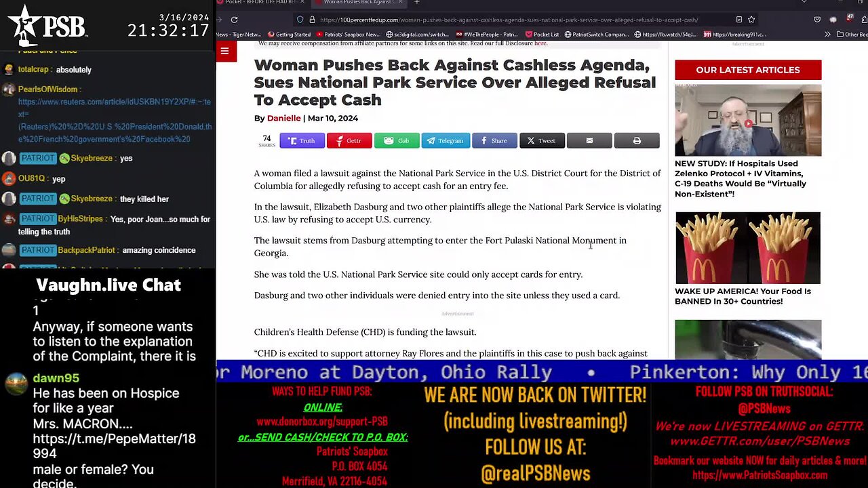Click the 74 shares counter
Screen dimensions: 868x488
[x=267, y=141]
